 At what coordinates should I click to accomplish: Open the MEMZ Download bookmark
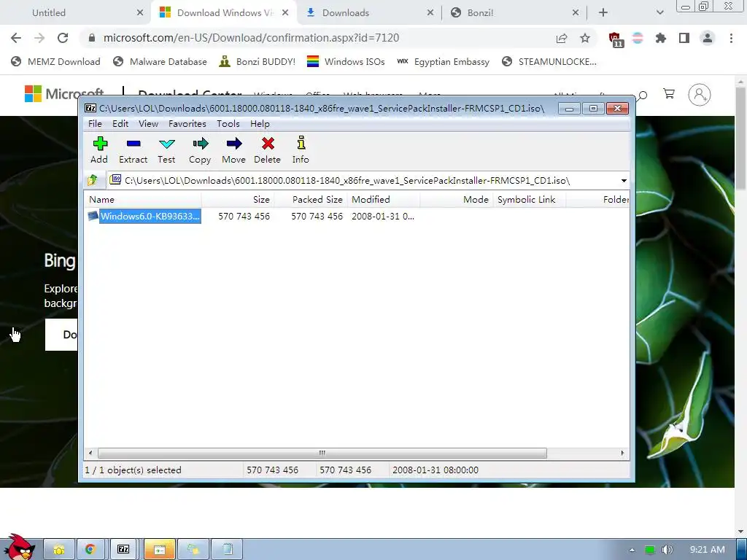pos(55,62)
